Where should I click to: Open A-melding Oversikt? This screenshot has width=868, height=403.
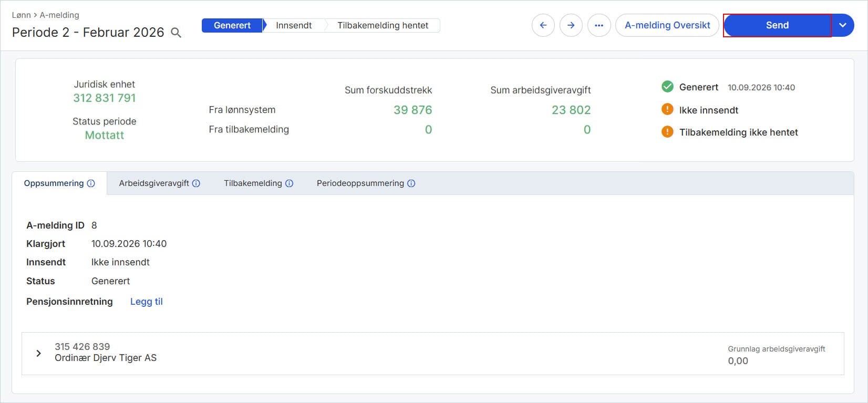coord(667,25)
